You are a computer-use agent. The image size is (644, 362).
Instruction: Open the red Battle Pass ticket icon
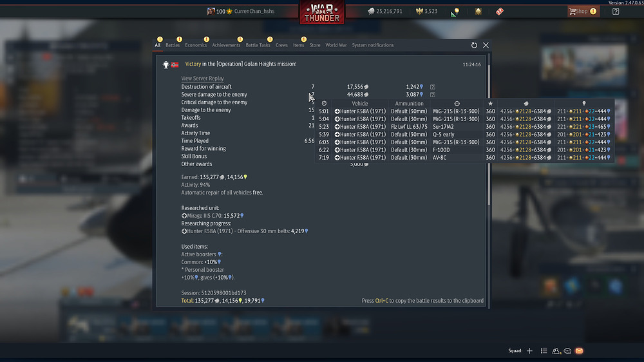[x=500, y=12]
